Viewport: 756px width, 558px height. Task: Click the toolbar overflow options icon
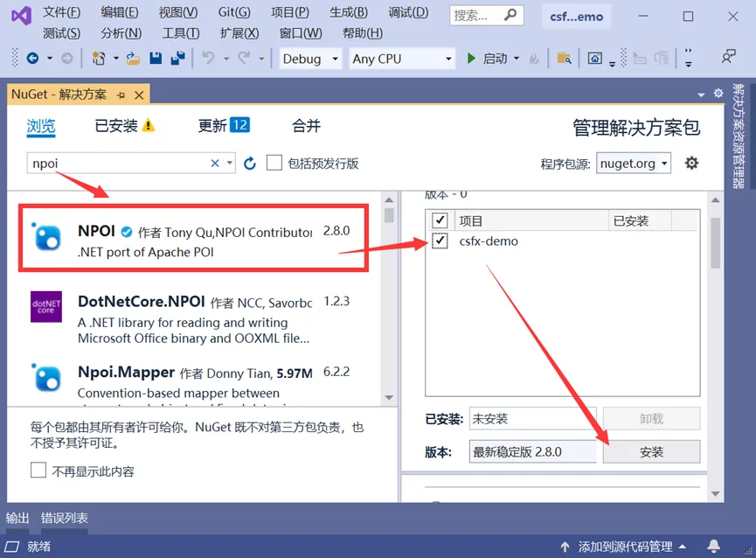click(689, 58)
